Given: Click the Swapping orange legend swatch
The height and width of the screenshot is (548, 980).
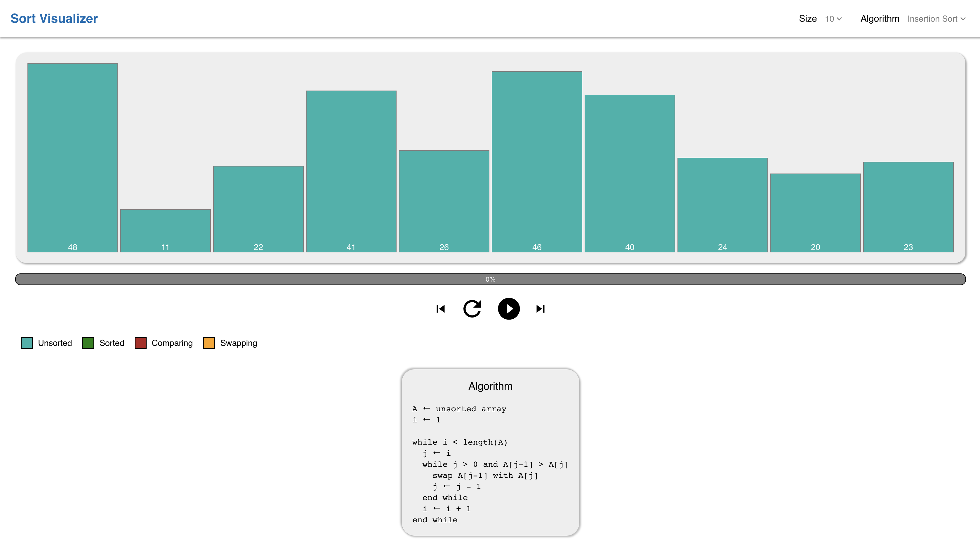Looking at the screenshot, I should pos(209,343).
